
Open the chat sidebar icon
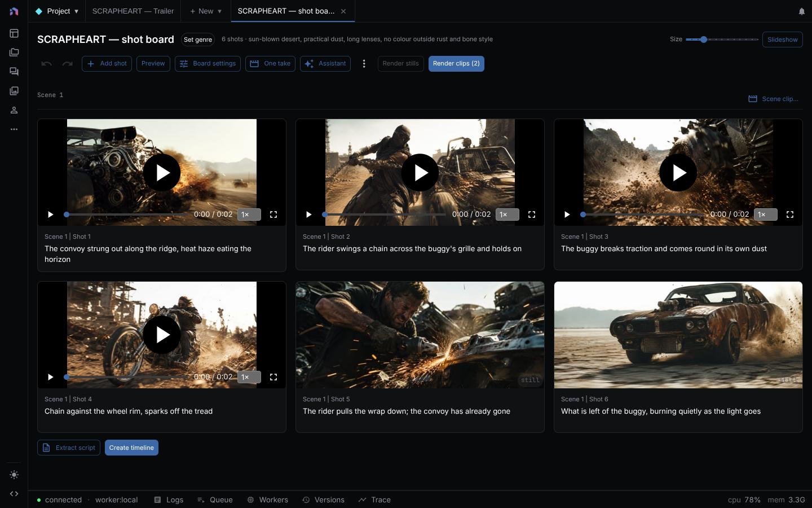click(x=14, y=72)
